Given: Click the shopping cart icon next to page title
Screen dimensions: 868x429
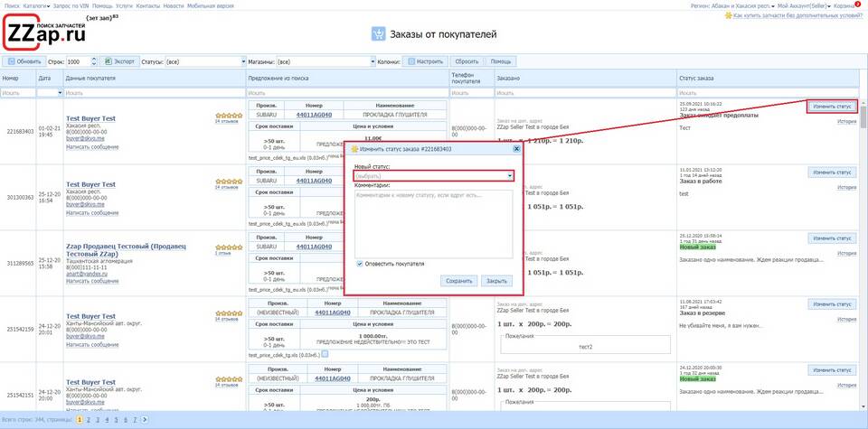Looking at the screenshot, I should point(379,34).
